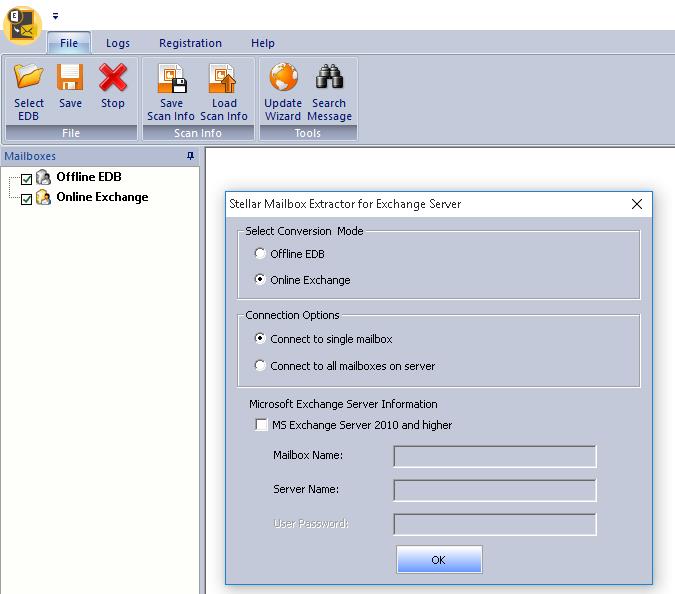The width and height of the screenshot is (675, 594).
Task: Choose Connect to all mailboxes on server
Action: click(x=260, y=365)
